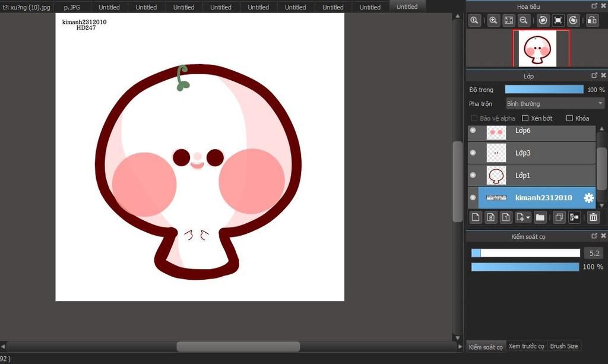Screen dimensions: 608x364
Task: Create a new layer folder
Action: tap(540, 217)
